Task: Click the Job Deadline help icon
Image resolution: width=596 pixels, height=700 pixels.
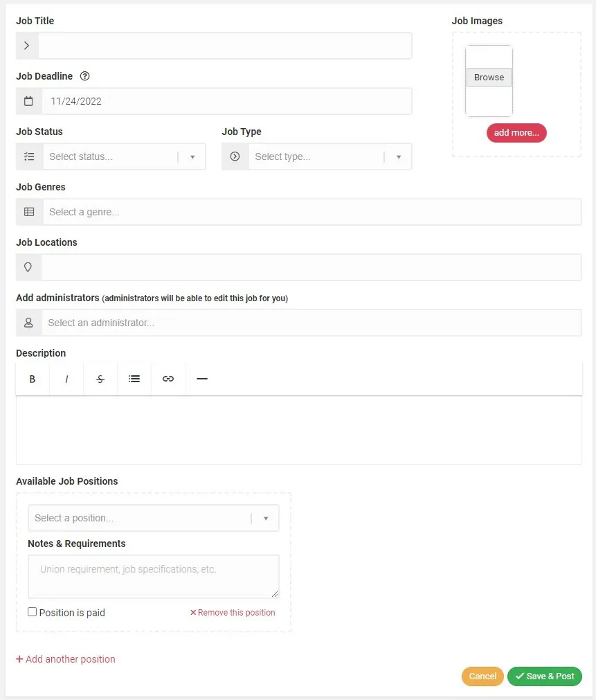Action: (x=85, y=76)
